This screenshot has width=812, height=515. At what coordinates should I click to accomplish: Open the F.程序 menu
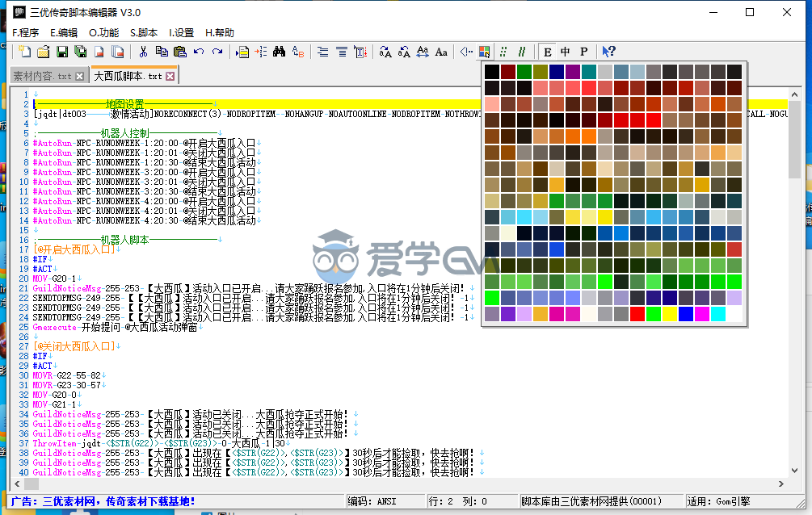(25, 33)
